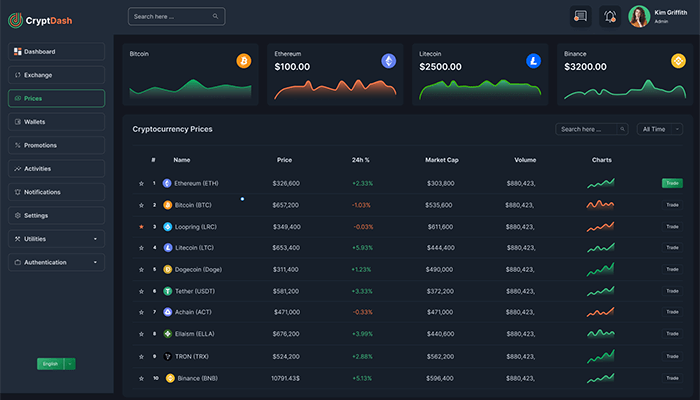Screen dimensions: 700x400
Task: Click Trade button for Binance (BNB)
Action: (672, 378)
